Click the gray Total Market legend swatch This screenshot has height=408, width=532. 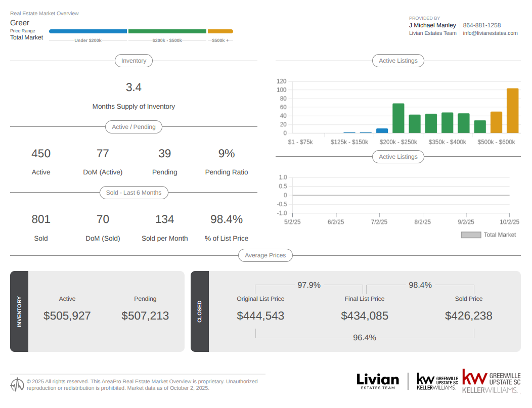470,235
